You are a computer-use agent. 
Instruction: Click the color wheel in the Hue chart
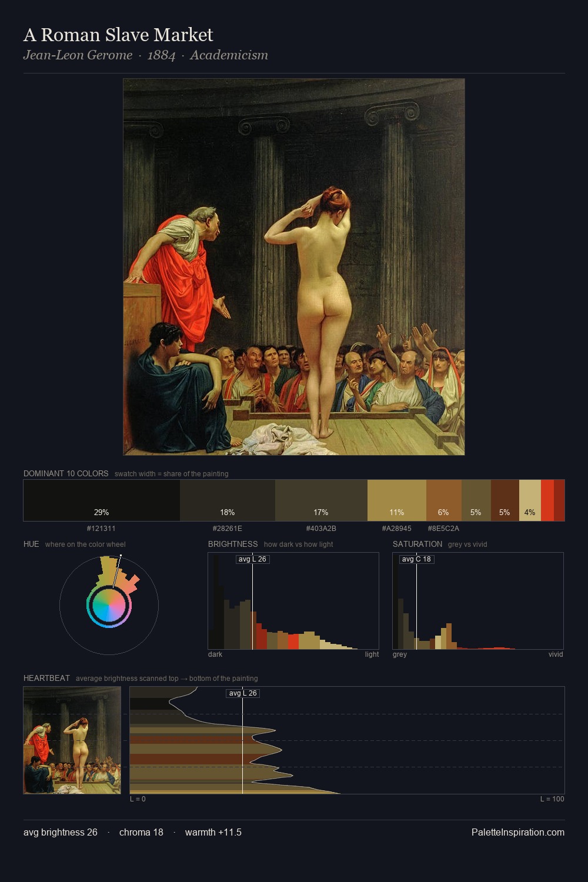109,605
